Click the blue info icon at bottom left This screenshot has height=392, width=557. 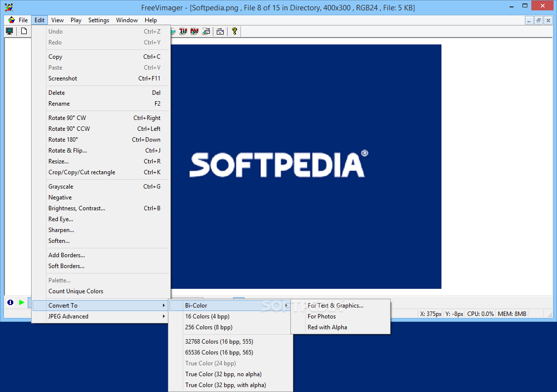pyautogui.click(x=10, y=303)
